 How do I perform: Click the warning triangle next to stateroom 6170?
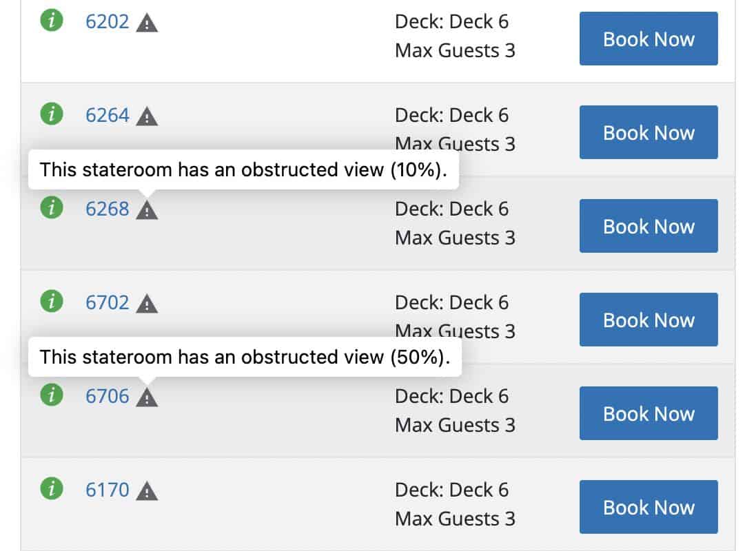[x=147, y=491]
